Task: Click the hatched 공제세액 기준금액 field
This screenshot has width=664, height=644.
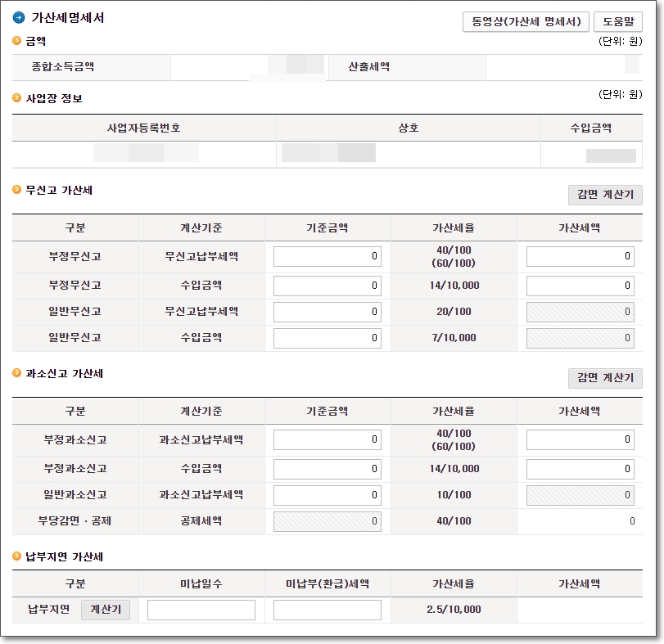Action: coord(327,521)
